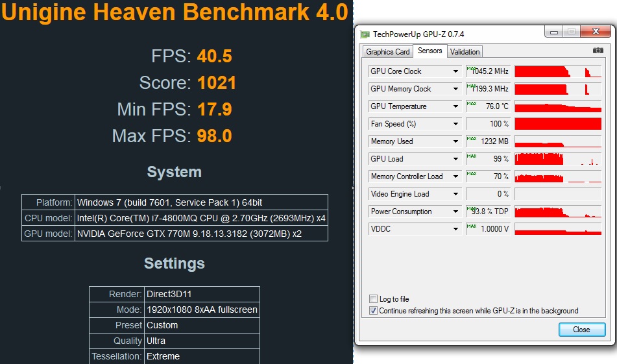Click the Memory Controller Load history graph

[x=558, y=176]
